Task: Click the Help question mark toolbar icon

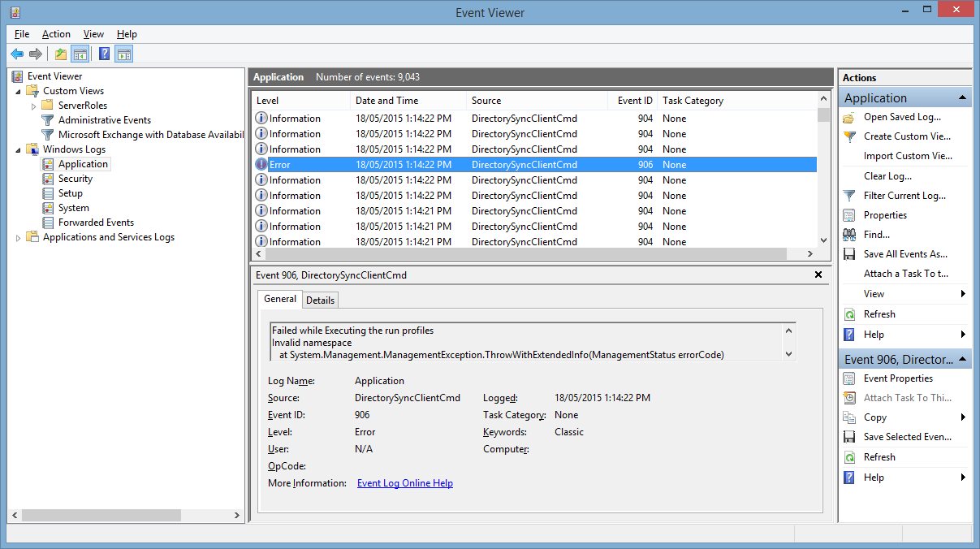Action: coord(104,54)
